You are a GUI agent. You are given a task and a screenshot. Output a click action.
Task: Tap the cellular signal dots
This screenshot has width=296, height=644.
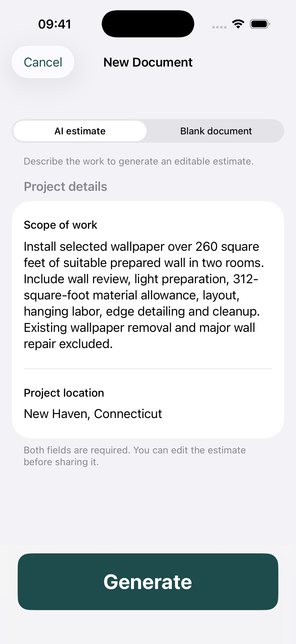tap(219, 27)
